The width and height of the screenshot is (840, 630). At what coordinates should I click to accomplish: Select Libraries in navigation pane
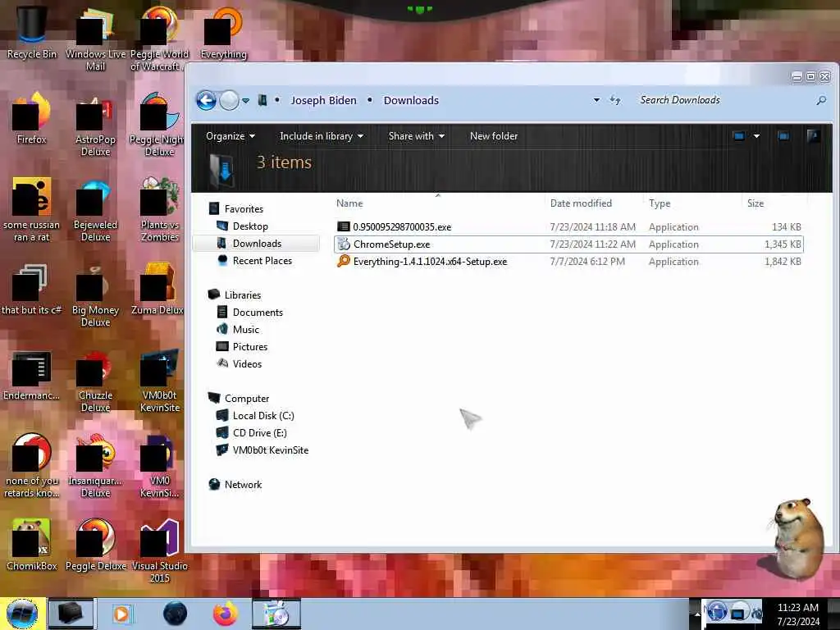click(x=235, y=295)
